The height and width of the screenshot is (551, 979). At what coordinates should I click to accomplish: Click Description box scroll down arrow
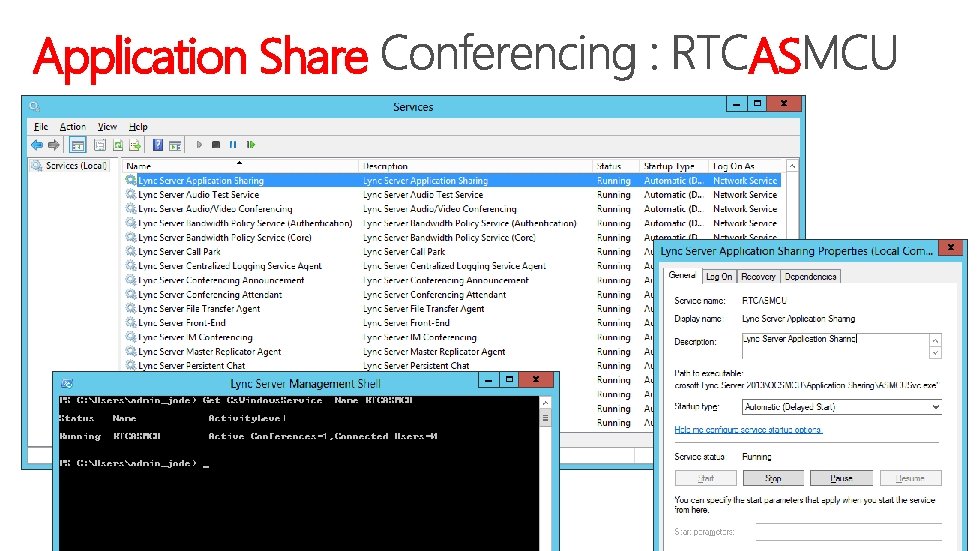coord(935,353)
